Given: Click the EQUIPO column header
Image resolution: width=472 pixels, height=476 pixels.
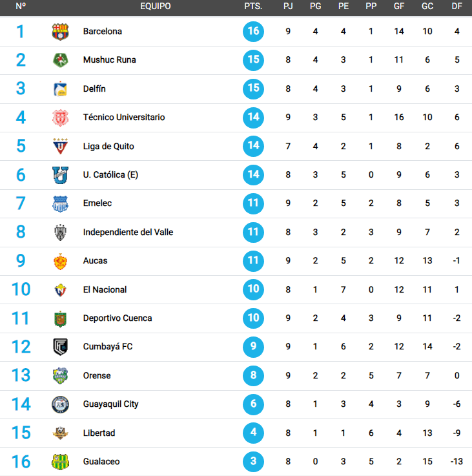Looking at the screenshot, I should 156,6.
